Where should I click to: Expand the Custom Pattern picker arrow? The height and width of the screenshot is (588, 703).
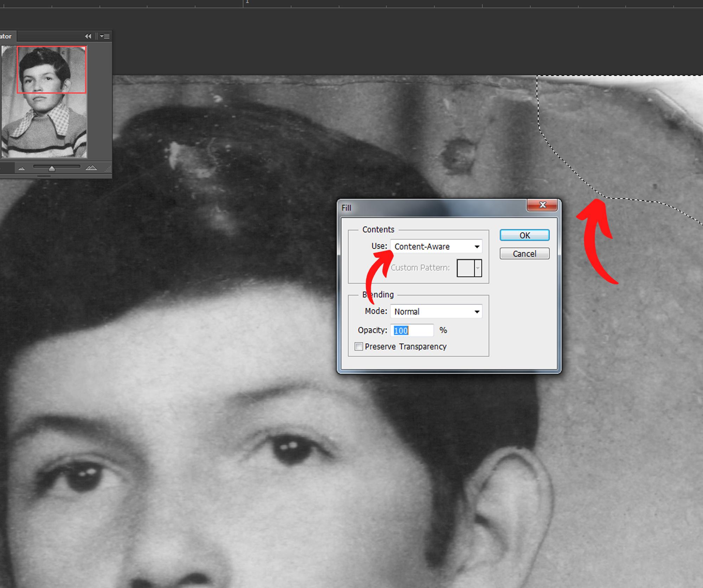[x=478, y=268]
